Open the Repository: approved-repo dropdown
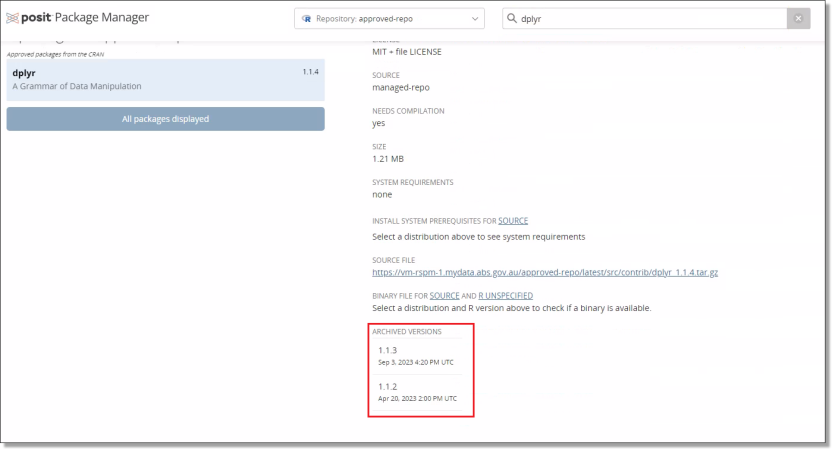The image size is (832, 449). (x=389, y=19)
